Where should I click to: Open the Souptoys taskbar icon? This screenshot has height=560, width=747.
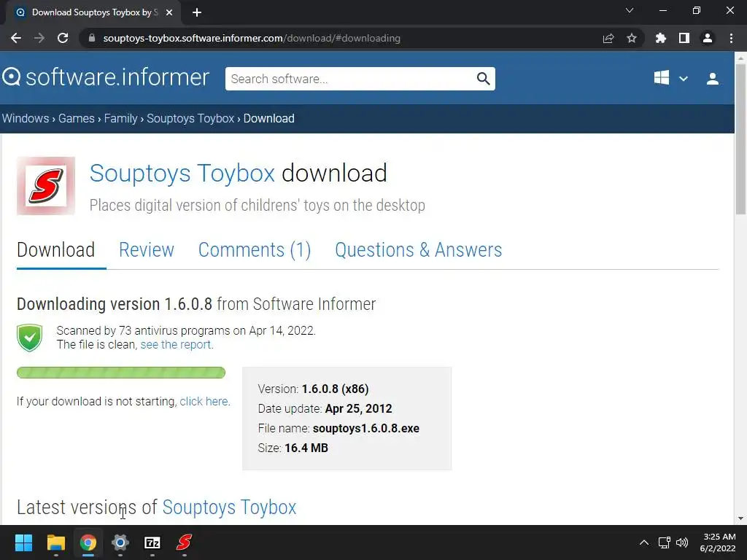tap(185, 542)
